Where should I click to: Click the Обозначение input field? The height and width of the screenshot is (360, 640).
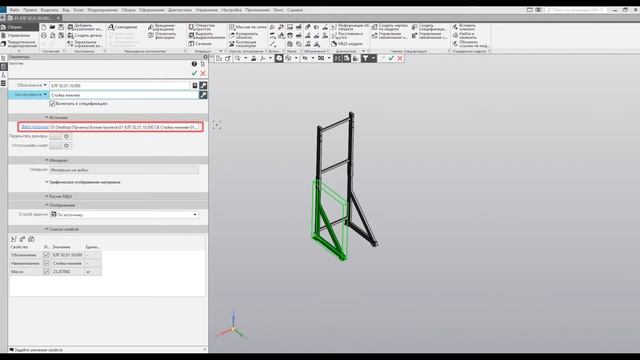click(120, 85)
